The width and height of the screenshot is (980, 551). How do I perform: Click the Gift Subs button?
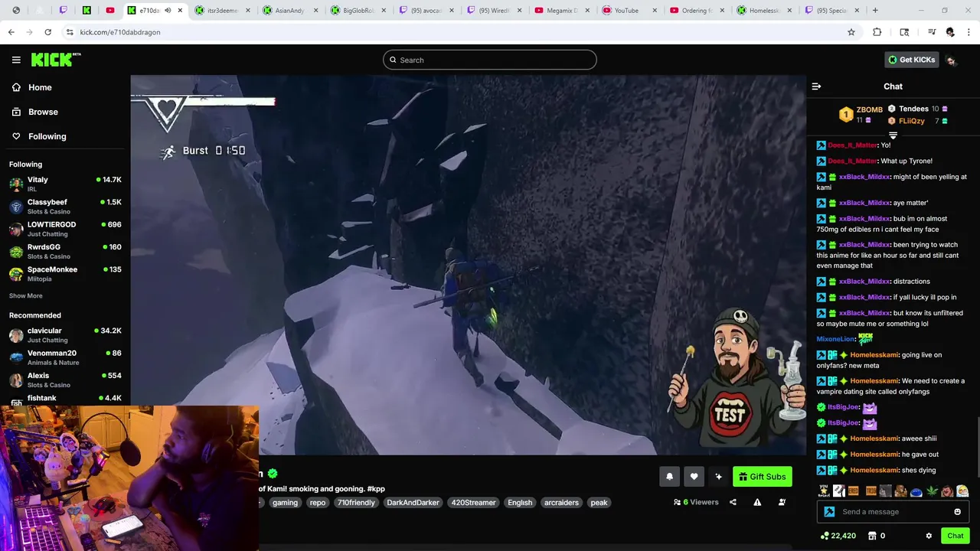coord(763,477)
